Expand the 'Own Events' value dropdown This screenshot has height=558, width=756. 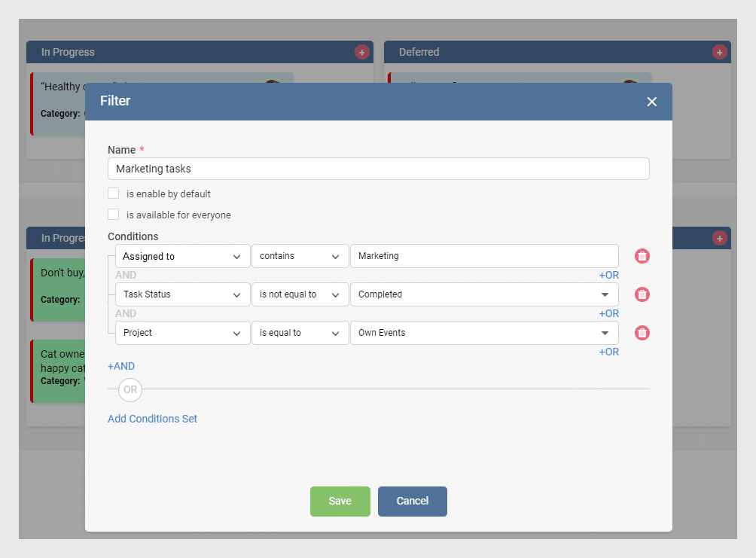click(x=484, y=333)
